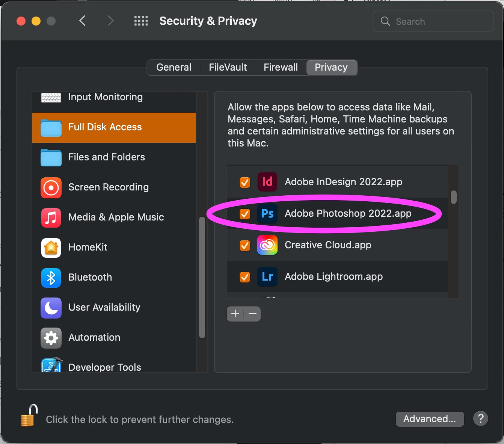Screen dimensions: 504x444
Task: Open the Advanced… settings
Action: (x=430, y=419)
